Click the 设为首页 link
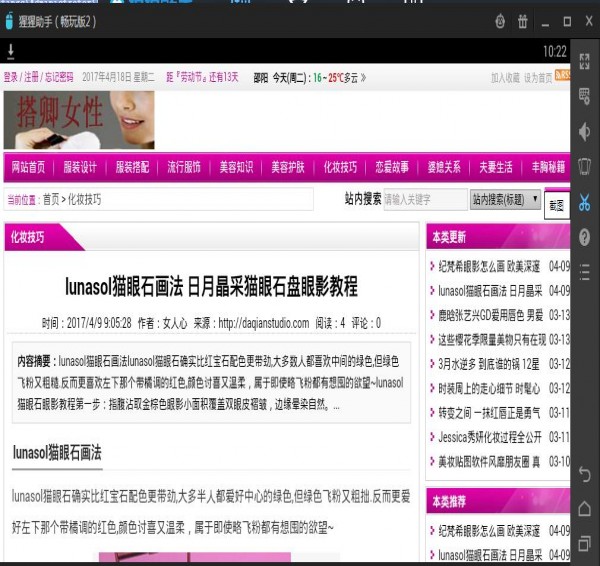 click(538, 78)
